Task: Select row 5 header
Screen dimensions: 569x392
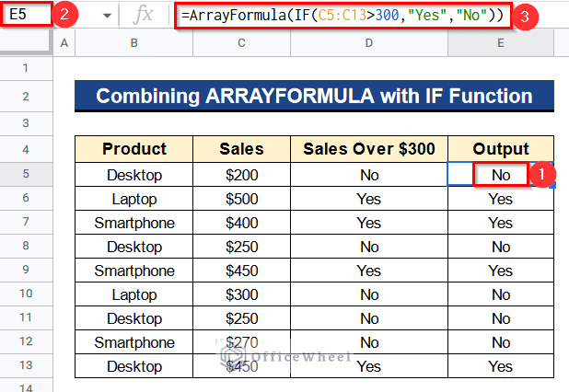Action: pyautogui.click(x=26, y=174)
